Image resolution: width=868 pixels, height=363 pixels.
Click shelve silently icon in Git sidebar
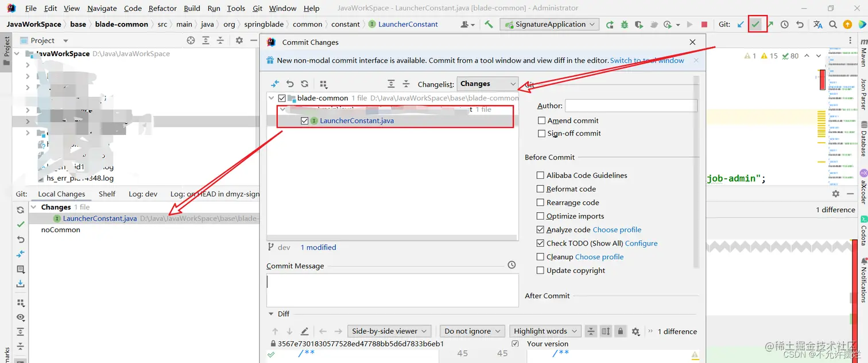point(21,284)
